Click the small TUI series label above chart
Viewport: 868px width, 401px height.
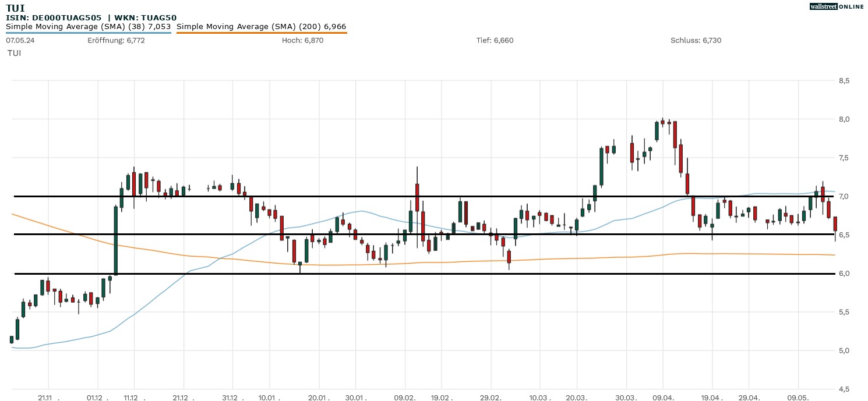pos(14,53)
